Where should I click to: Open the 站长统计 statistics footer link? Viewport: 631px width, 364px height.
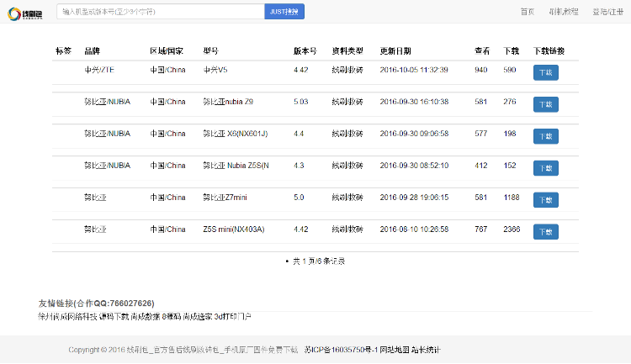point(426,350)
